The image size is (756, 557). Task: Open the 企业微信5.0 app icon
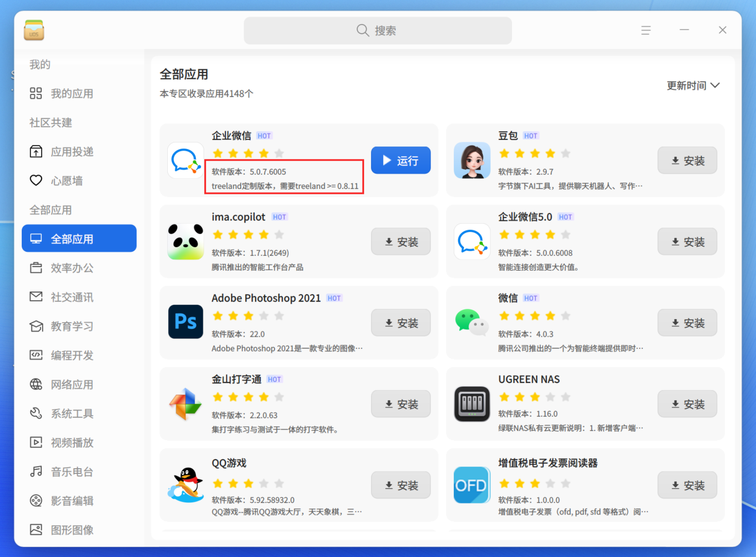click(472, 242)
